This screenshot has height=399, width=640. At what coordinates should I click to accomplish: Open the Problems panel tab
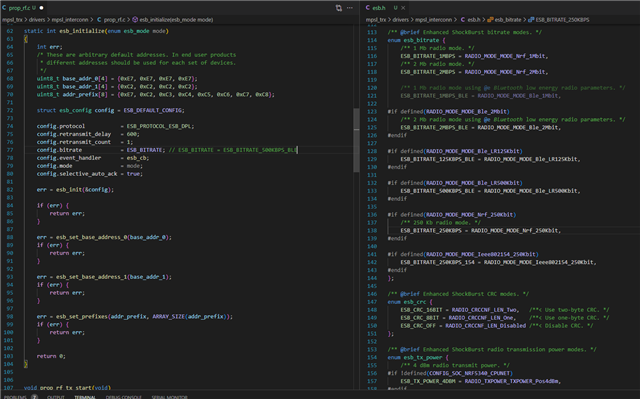(15, 397)
